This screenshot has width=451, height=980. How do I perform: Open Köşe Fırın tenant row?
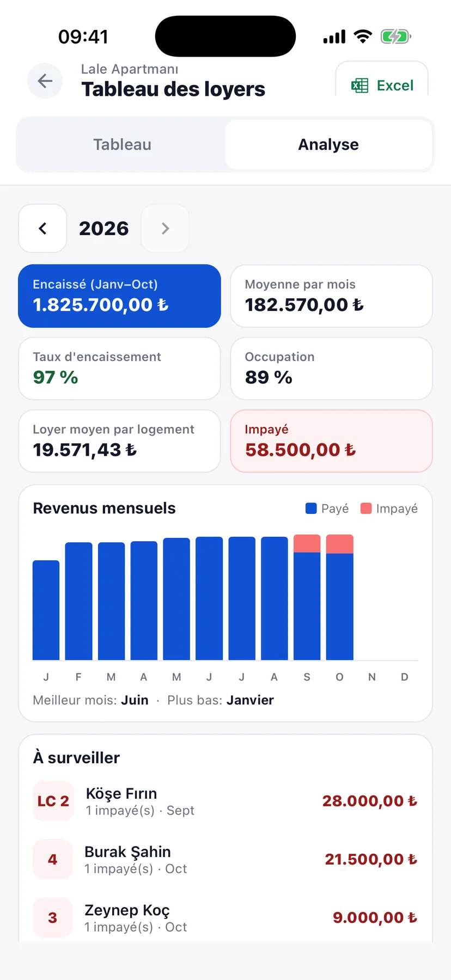(225, 801)
